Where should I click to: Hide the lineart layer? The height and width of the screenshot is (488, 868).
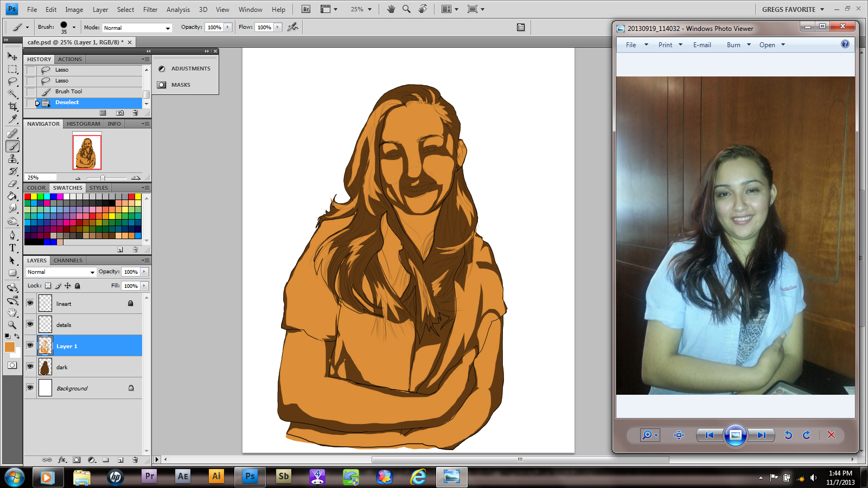coord(30,303)
